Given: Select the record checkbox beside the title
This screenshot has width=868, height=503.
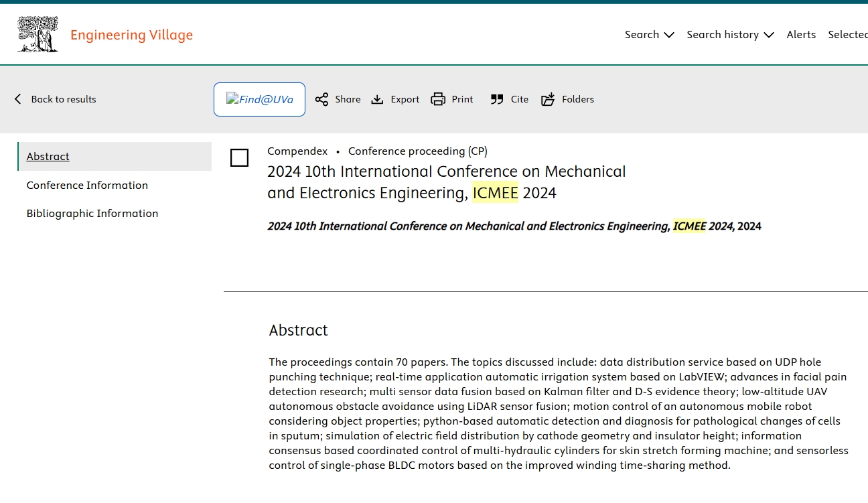Looking at the screenshot, I should (x=239, y=158).
